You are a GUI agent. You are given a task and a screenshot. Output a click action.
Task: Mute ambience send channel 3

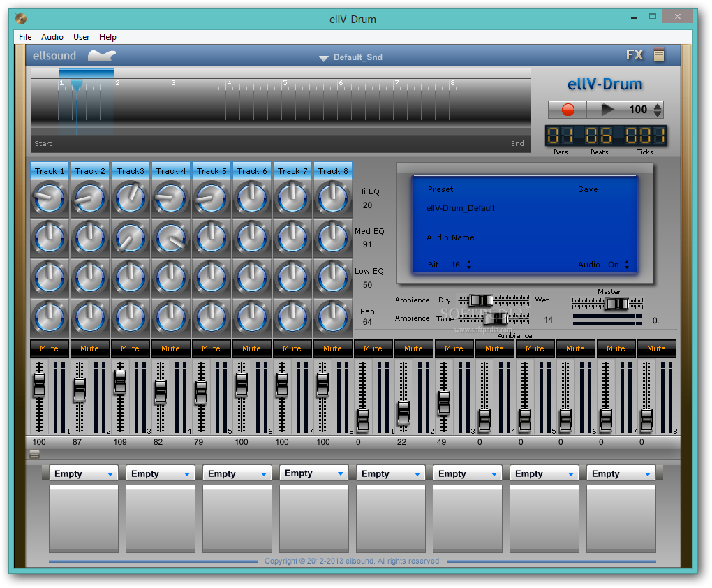click(454, 348)
